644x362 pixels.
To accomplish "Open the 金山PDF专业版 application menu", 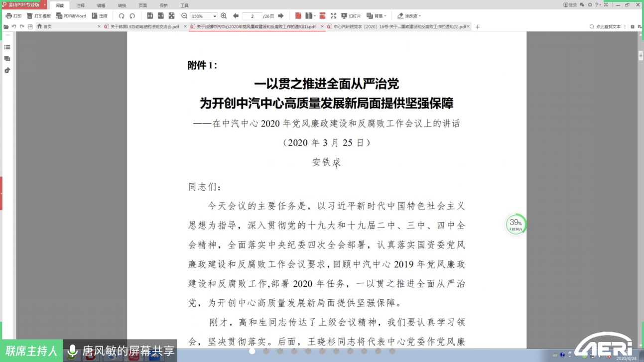I will 24,5.
